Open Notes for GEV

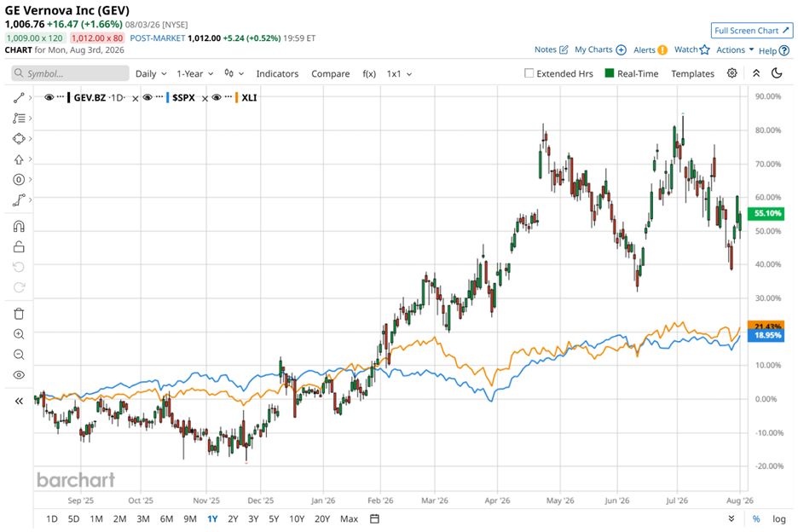pyautogui.click(x=551, y=49)
